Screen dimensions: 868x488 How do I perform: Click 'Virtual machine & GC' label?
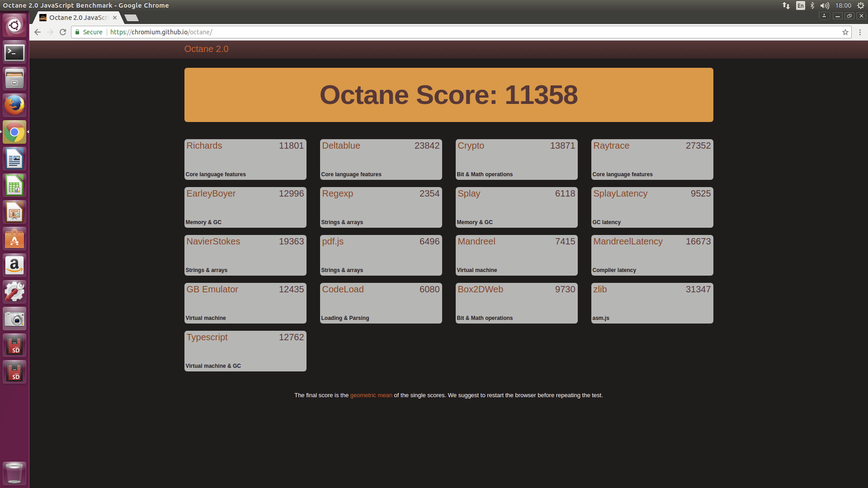click(213, 366)
